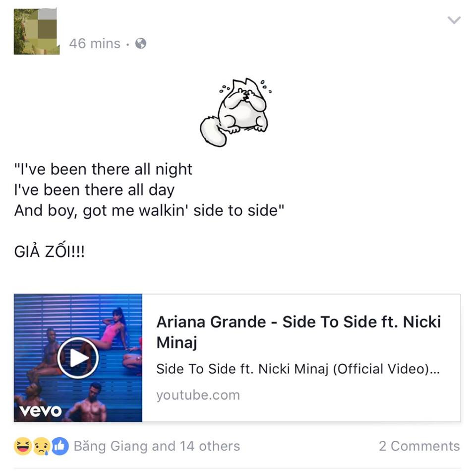Viewport: 476px width, 471px height.
Task: Click the globe public privacy icon
Action: coord(140,44)
